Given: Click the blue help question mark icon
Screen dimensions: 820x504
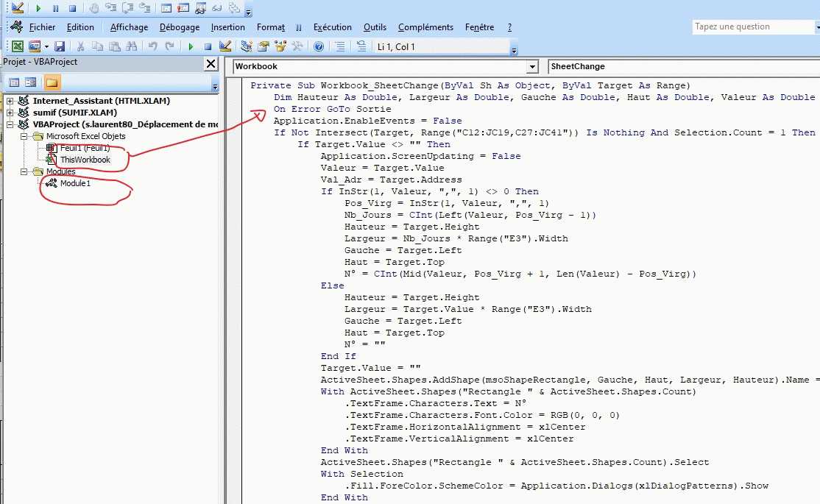Looking at the screenshot, I should pyautogui.click(x=319, y=46).
